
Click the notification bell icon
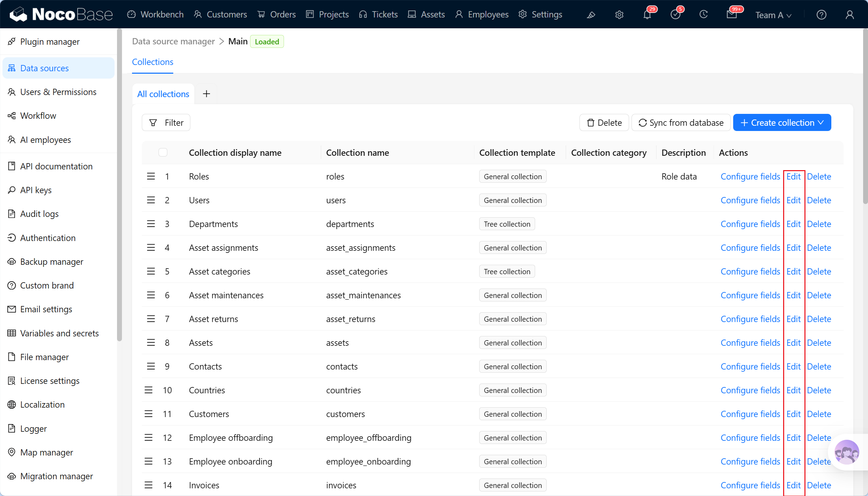(x=647, y=15)
